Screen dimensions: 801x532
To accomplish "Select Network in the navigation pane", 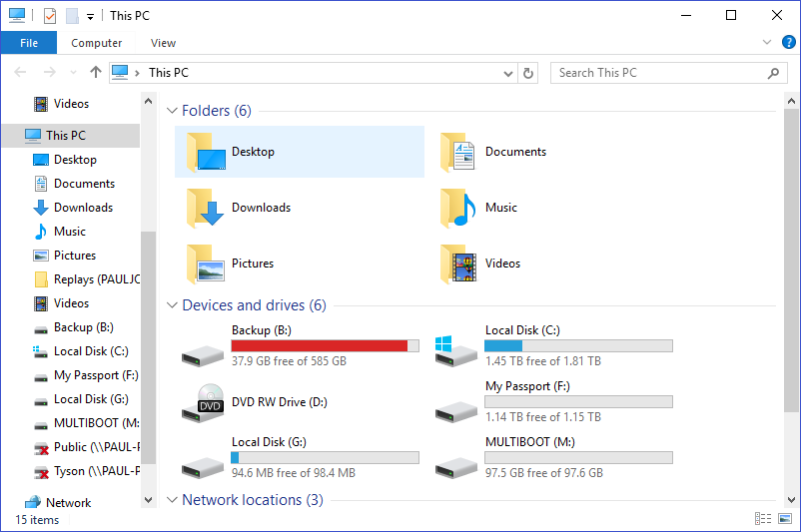I will tap(69, 503).
